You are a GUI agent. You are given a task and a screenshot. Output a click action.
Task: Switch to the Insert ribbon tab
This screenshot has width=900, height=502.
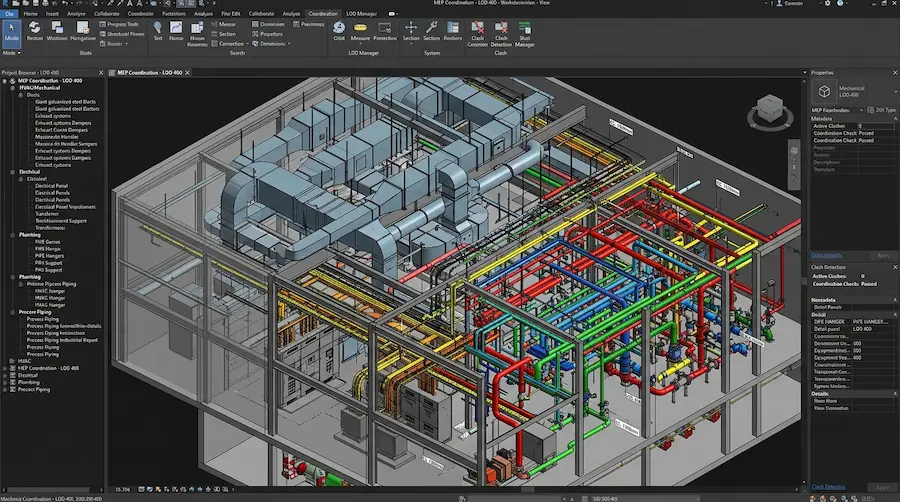point(52,14)
